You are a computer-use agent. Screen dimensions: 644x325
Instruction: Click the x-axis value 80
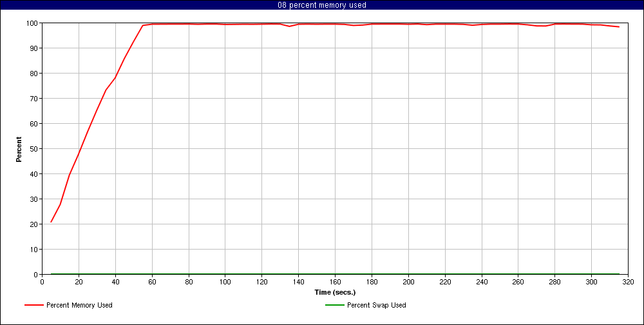click(189, 282)
